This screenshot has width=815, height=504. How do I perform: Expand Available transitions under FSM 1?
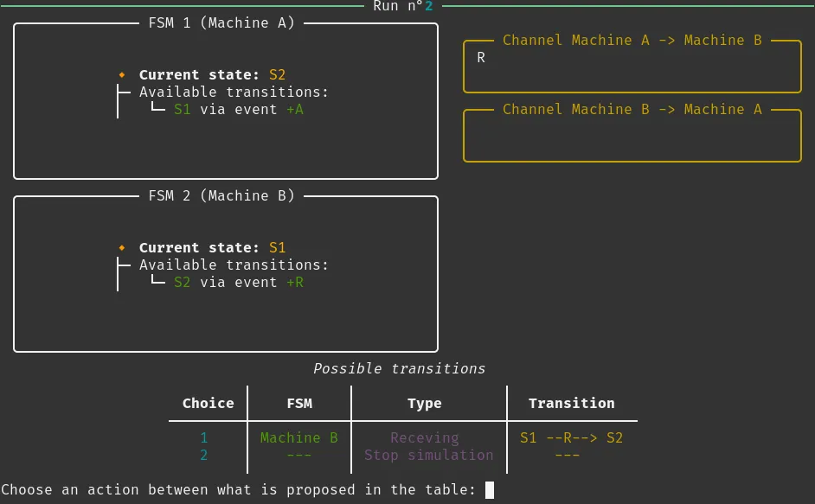pyautogui.click(x=234, y=93)
